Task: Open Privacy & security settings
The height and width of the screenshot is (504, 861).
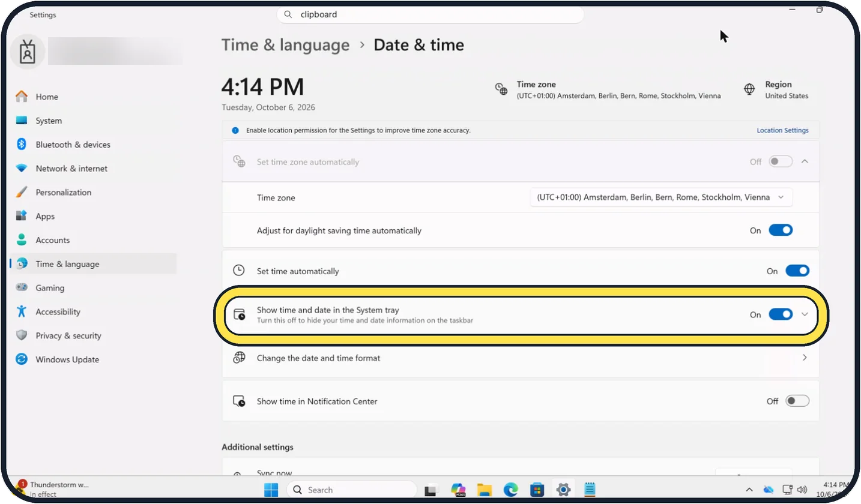Action: point(93,336)
